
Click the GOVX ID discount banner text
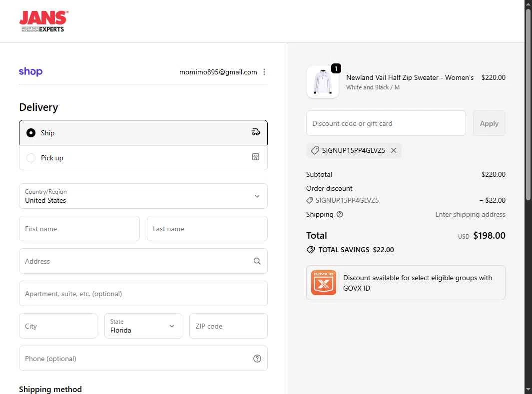point(417,283)
